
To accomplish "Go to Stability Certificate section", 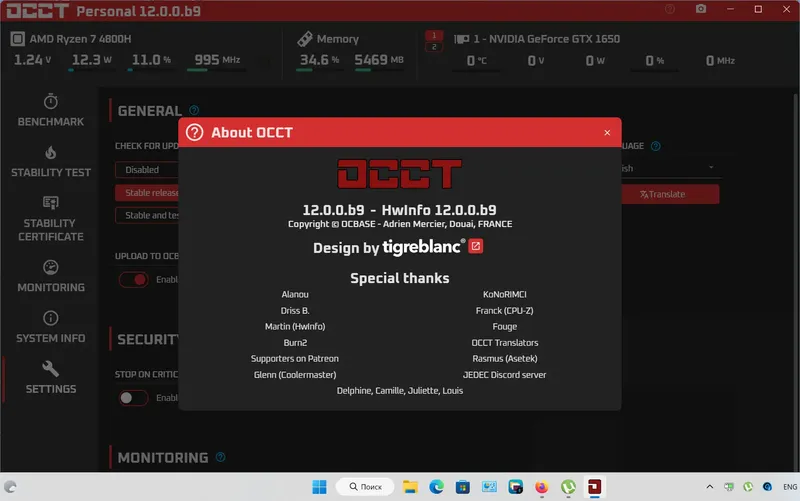I will click(51, 219).
